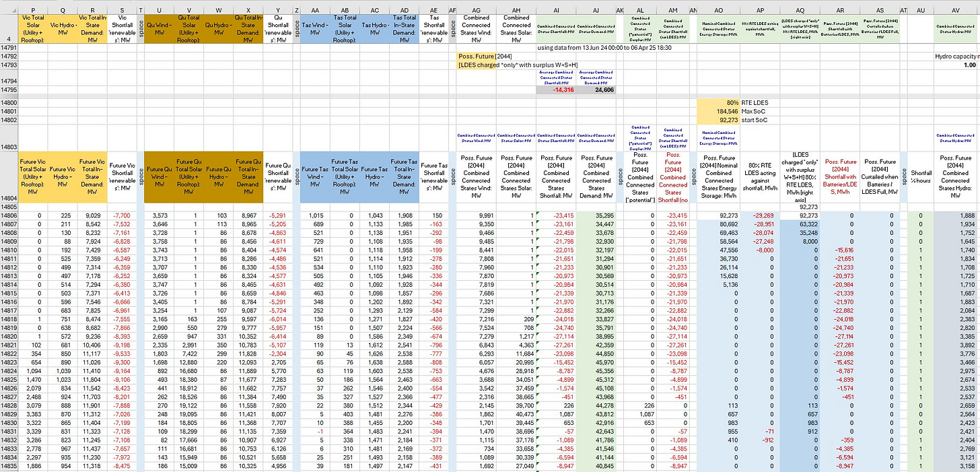
Task: Click 'Tas Hydro - MW' header in row 4
Action: point(374,30)
